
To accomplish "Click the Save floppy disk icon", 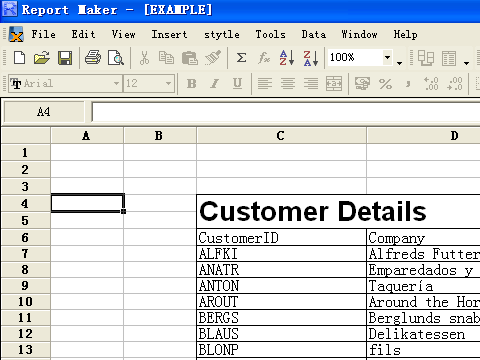I will [65, 58].
